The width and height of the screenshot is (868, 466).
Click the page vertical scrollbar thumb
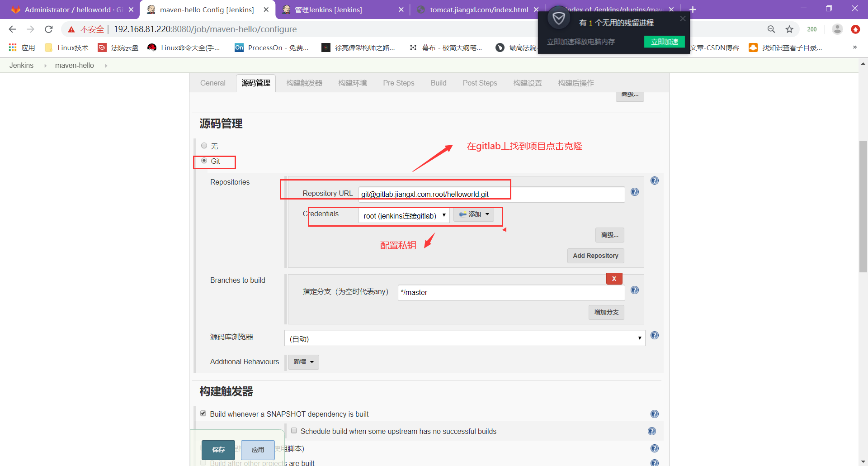click(x=863, y=206)
